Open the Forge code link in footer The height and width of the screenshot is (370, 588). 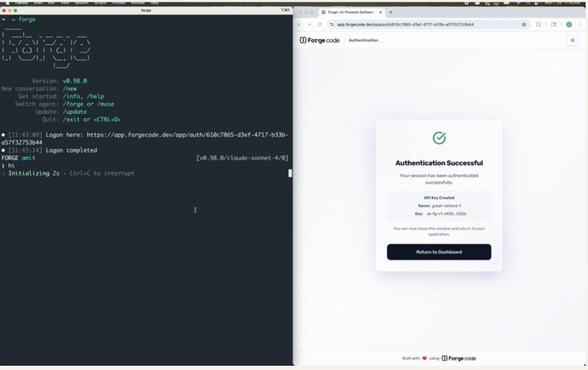[459, 359]
